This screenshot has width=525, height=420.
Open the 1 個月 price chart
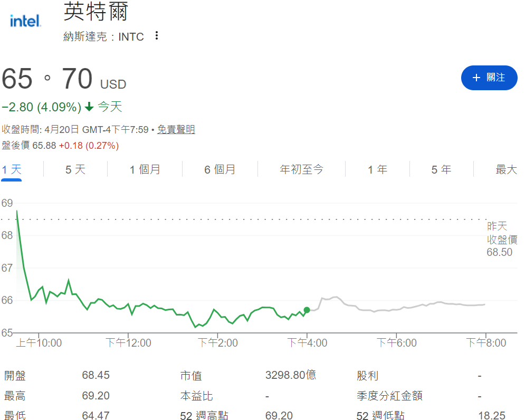click(145, 169)
